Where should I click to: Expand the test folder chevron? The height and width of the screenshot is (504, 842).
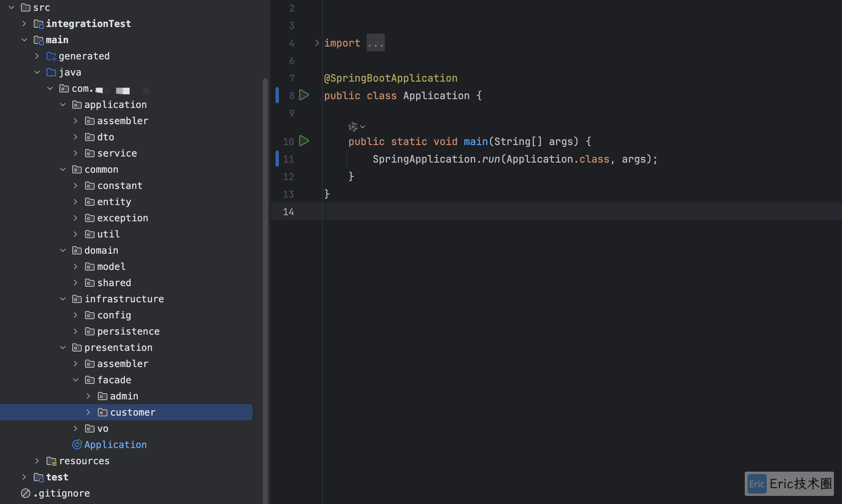click(24, 477)
